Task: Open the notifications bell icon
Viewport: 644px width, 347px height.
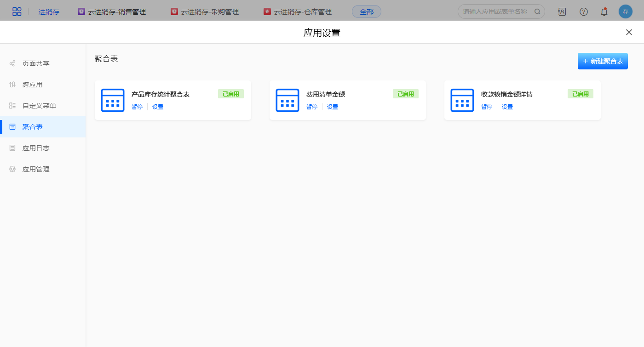Action: coord(604,11)
